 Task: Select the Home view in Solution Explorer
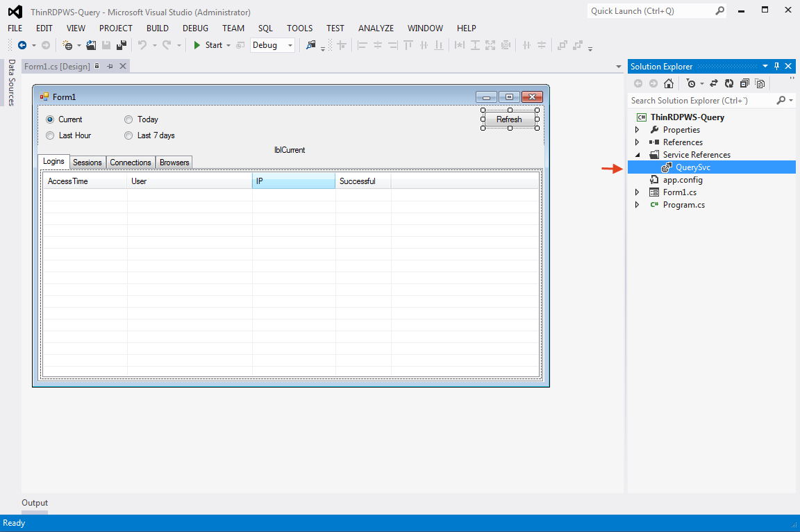pyautogui.click(x=668, y=83)
